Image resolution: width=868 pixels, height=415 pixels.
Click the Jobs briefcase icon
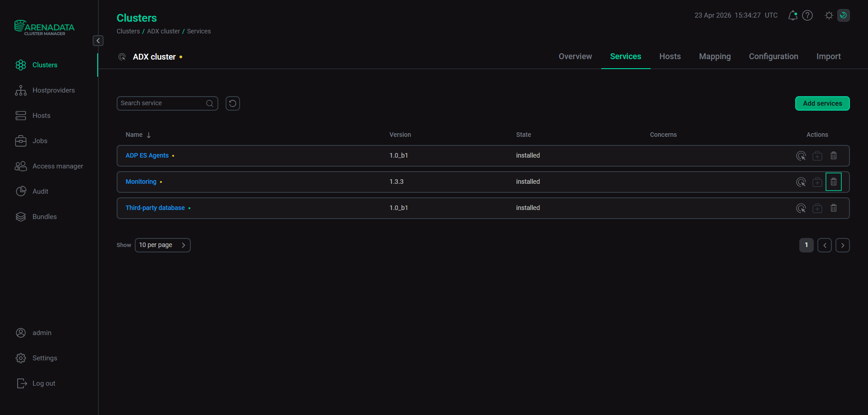[x=21, y=141]
